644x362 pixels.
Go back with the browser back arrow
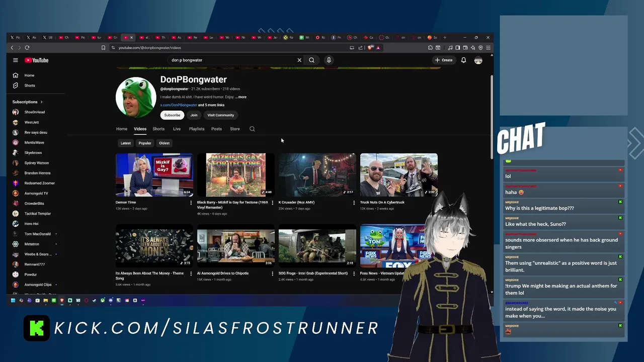tap(12, 48)
